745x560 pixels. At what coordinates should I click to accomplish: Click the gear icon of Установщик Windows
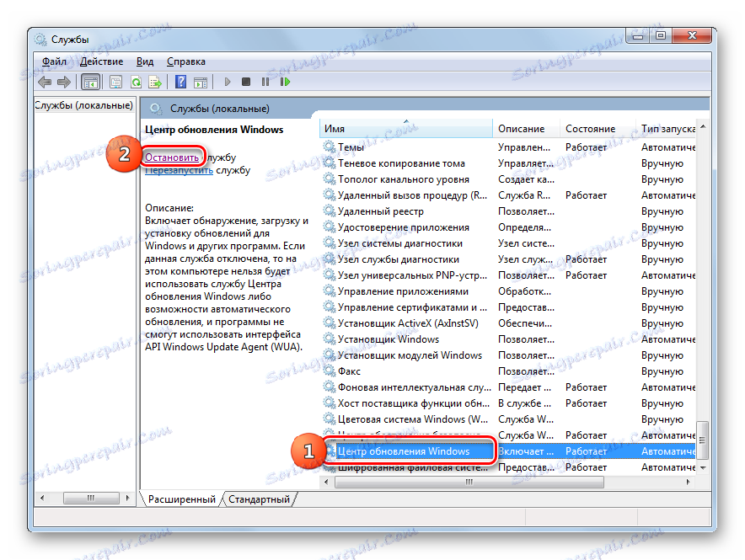[x=330, y=339]
